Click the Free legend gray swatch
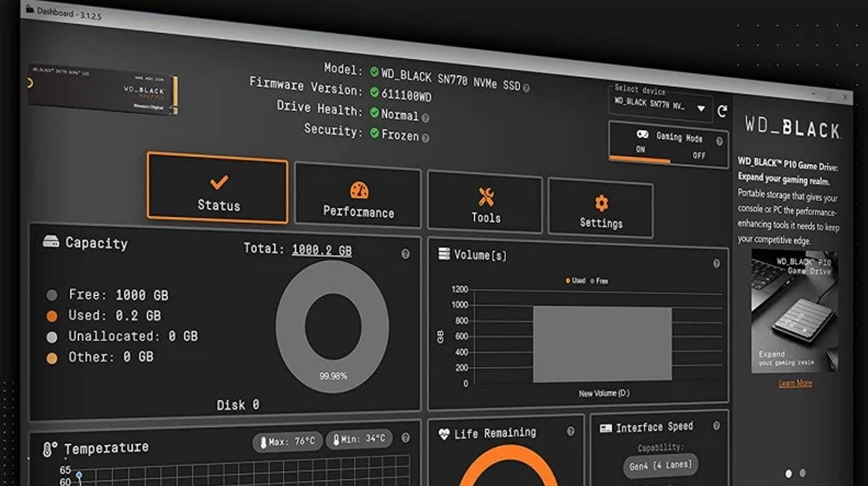 click(x=52, y=295)
